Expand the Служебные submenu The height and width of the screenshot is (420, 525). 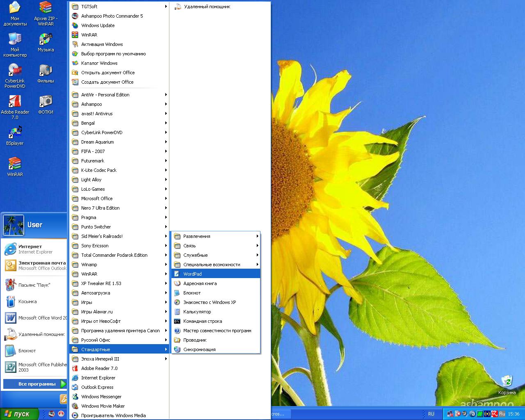[216, 255]
